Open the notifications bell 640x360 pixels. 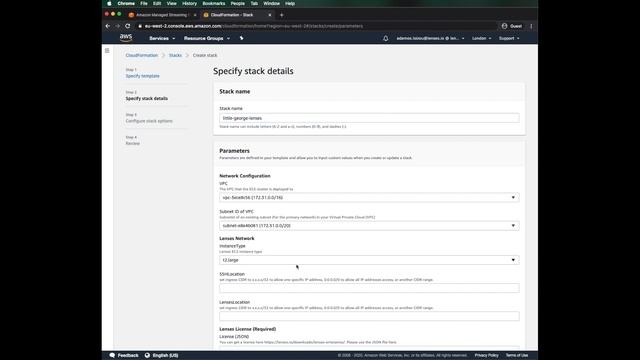tap(386, 38)
